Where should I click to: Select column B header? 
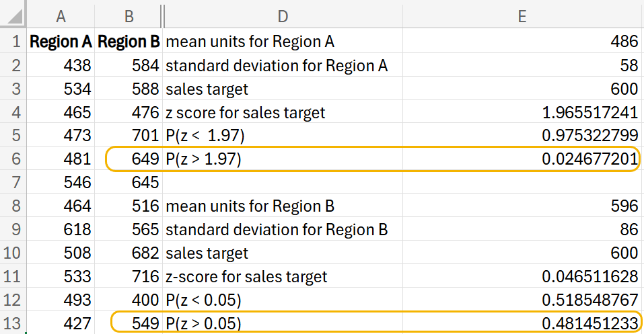point(128,15)
